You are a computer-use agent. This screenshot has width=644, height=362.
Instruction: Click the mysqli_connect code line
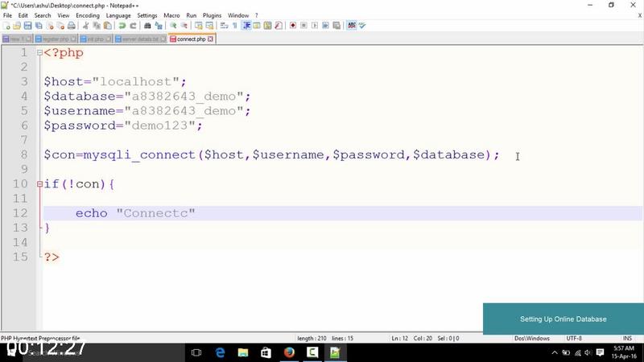271,154
